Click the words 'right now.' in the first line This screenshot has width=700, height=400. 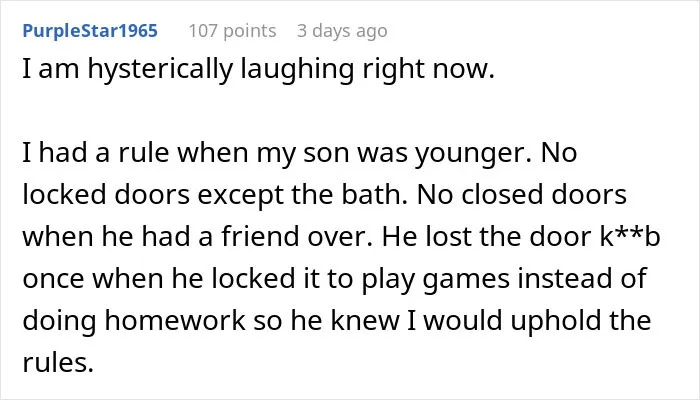click(x=428, y=70)
